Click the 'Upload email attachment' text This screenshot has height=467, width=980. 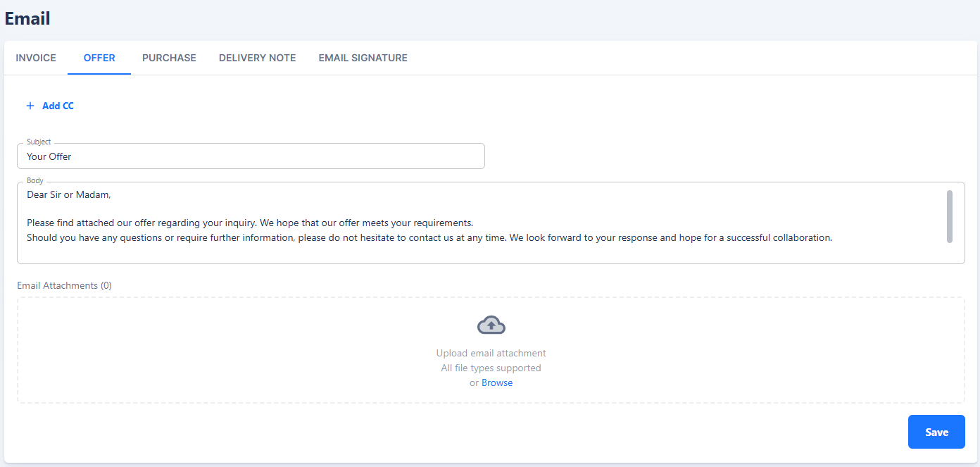[491, 353]
